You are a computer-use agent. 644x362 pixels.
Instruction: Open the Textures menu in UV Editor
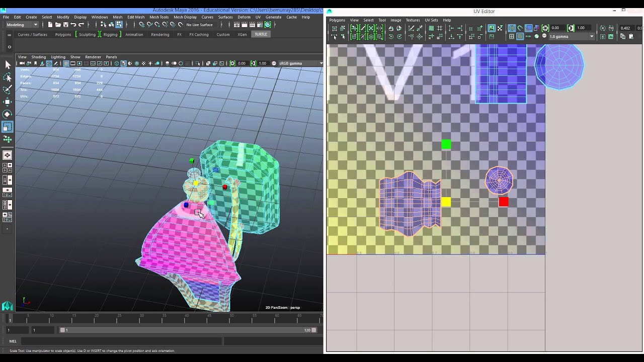tap(413, 20)
